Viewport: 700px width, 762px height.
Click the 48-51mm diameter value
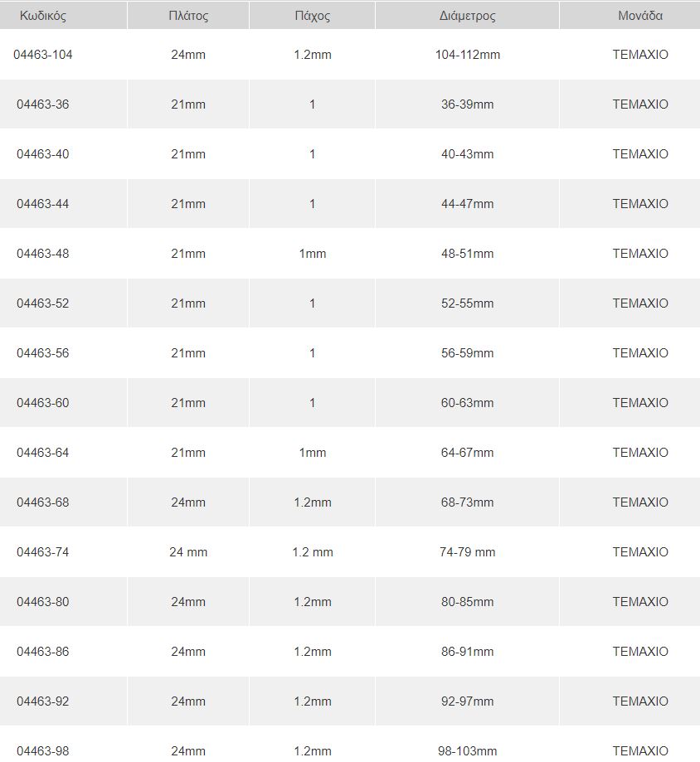pyautogui.click(x=467, y=254)
